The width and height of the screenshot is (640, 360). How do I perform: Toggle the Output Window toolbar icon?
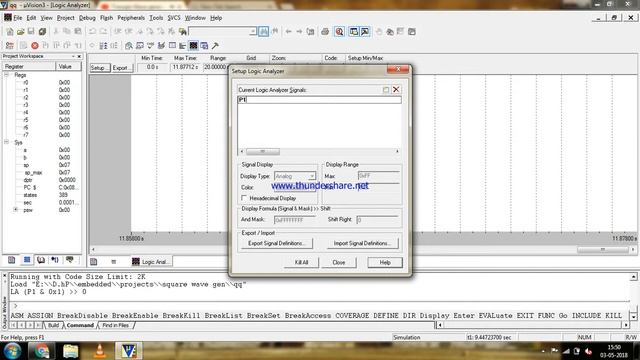(365, 31)
